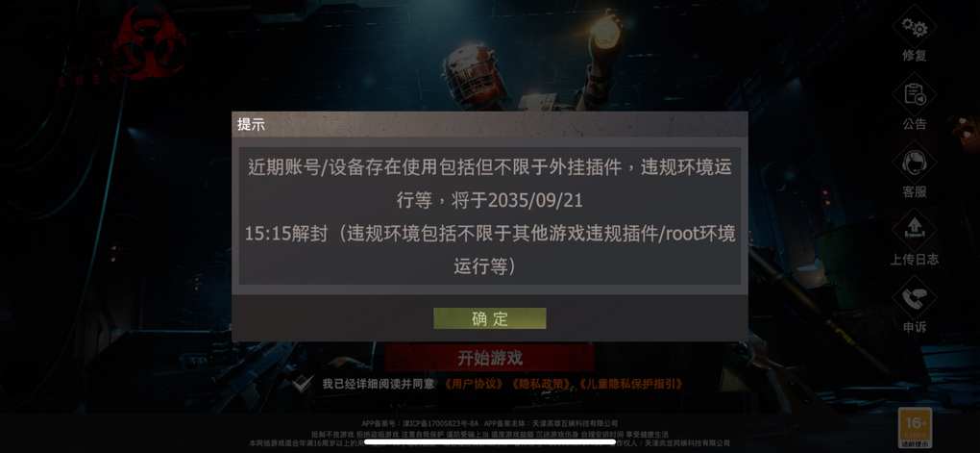Open the 修复 repair gear icon
The width and height of the screenshot is (980, 453).
pos(914,28)
